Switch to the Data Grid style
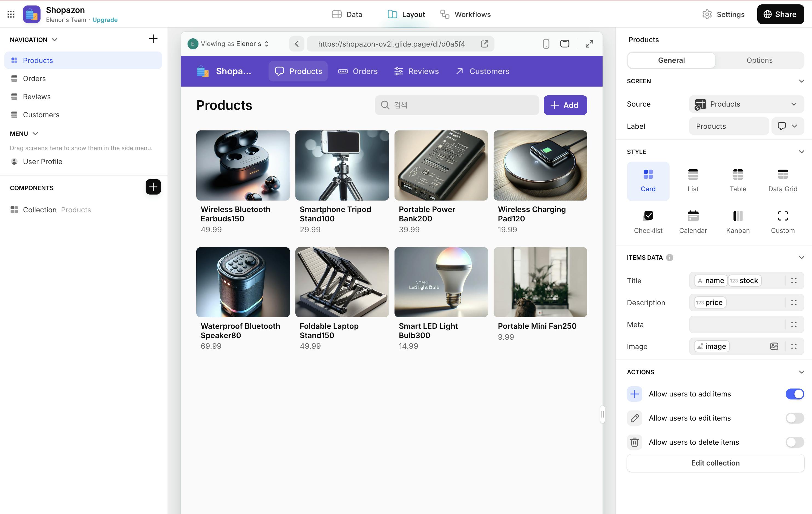The image size is (812, 514). [x=782, y=181]
